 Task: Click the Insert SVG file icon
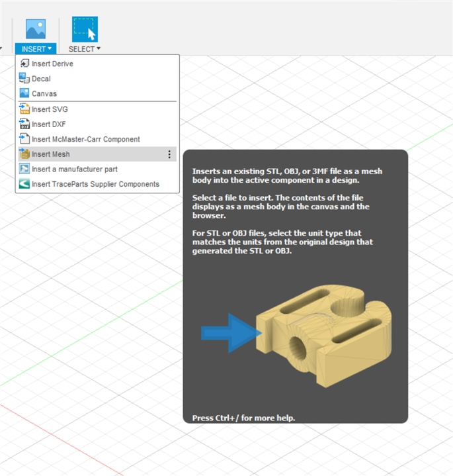click(24, 109)
